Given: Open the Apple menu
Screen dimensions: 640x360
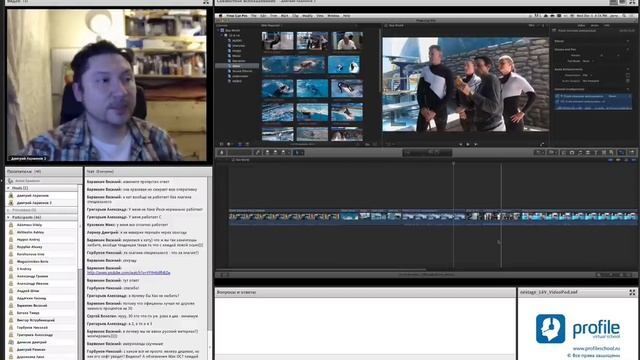Looking at the screenshot, I should pos(221,16).
